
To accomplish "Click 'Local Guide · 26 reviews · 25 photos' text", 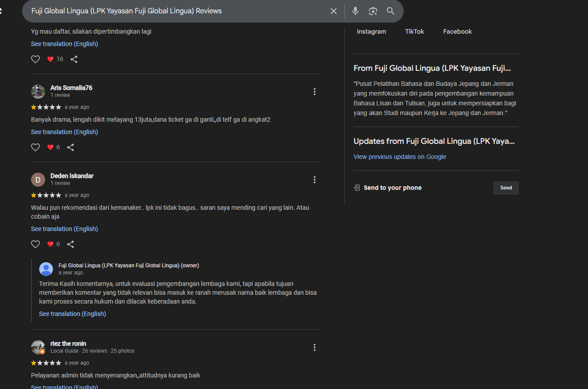I will pos(92,351).
